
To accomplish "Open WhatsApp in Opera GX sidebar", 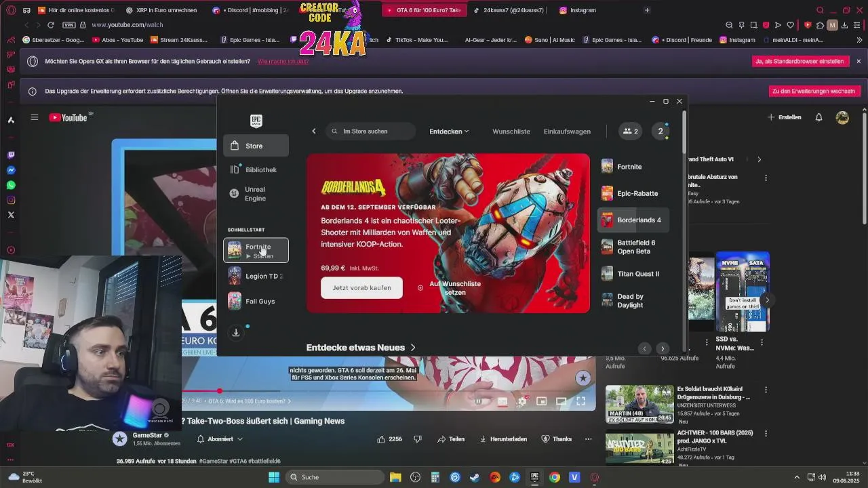I will point(11,185).
